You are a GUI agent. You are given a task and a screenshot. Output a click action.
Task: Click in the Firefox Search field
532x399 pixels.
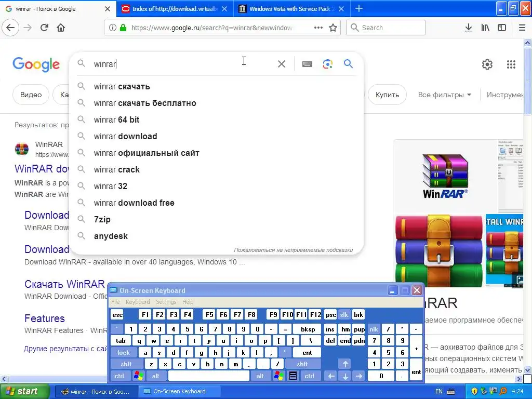point(385,28)
